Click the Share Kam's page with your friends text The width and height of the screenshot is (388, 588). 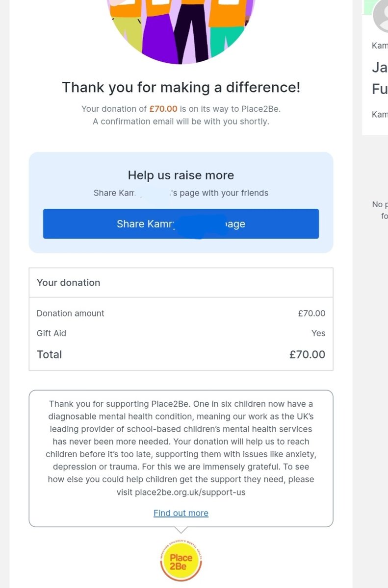pyautogui.click(x=181, y=193)
